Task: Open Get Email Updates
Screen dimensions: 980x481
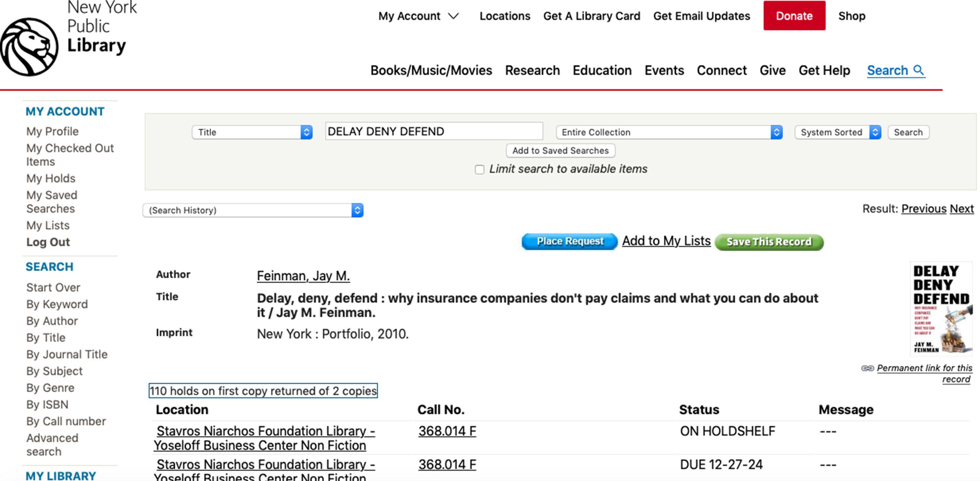Action: (x=702, y=16)
